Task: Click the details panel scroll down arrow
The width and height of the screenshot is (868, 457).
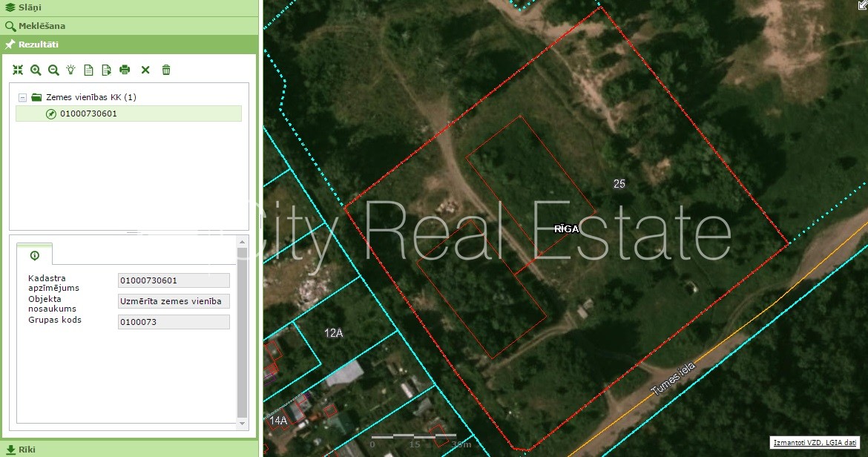Action: tap(242, 423)
